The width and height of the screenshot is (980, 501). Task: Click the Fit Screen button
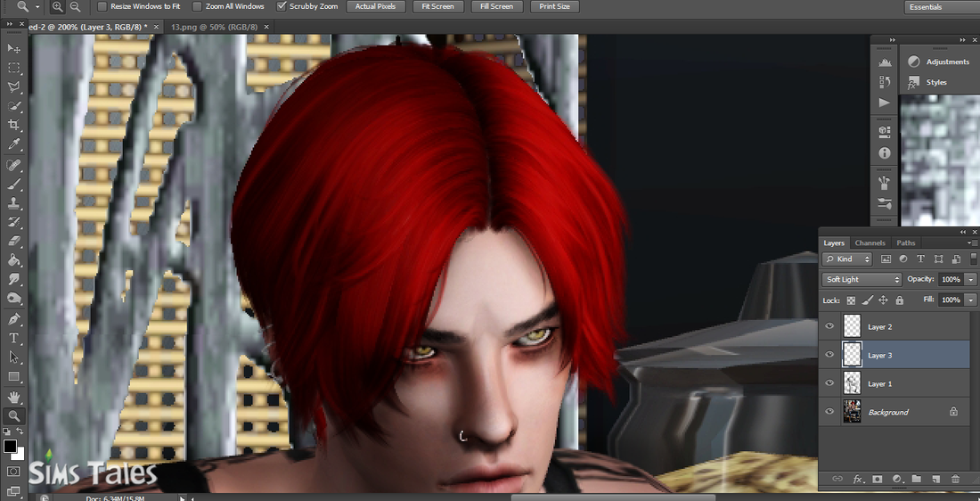[x=437, y=6]
